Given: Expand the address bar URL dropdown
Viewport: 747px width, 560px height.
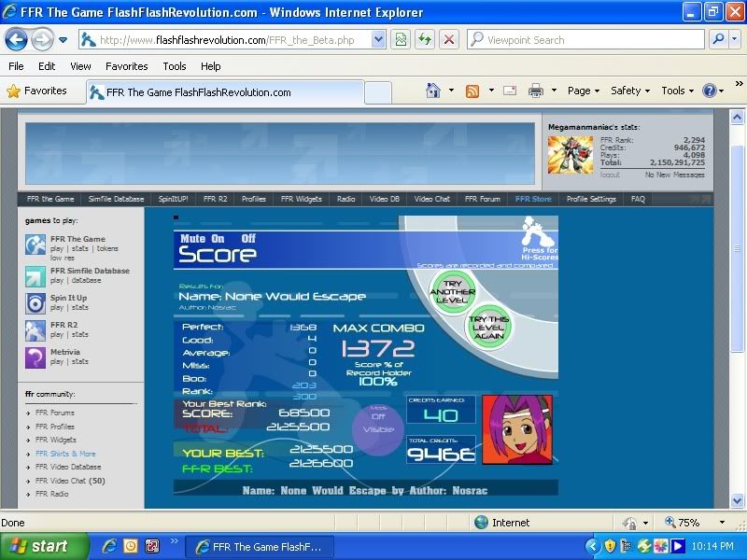Looking at the screenshot, I should tap(378, 40).
